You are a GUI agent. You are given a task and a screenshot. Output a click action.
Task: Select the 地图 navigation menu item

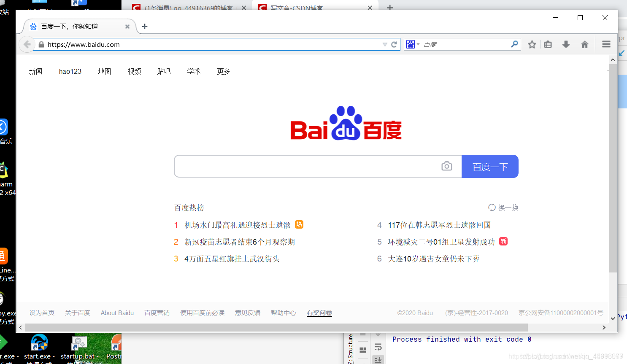point(104,71)
